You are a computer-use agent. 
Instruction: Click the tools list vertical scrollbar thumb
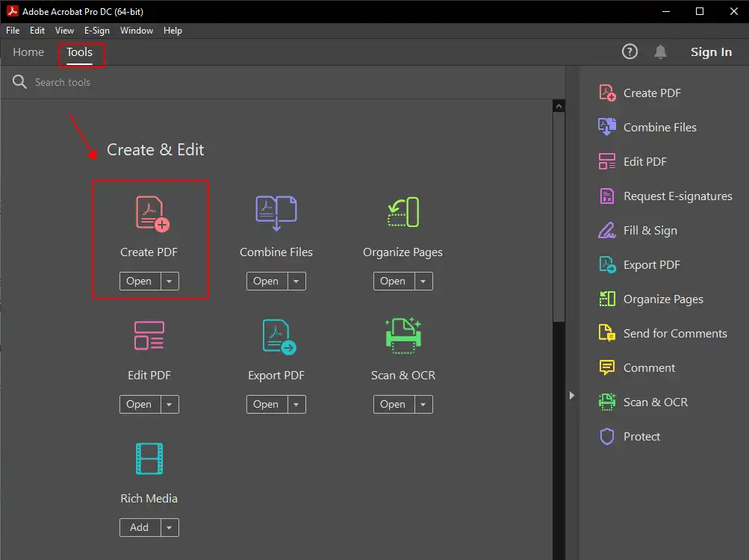click(x=559, y=217)
